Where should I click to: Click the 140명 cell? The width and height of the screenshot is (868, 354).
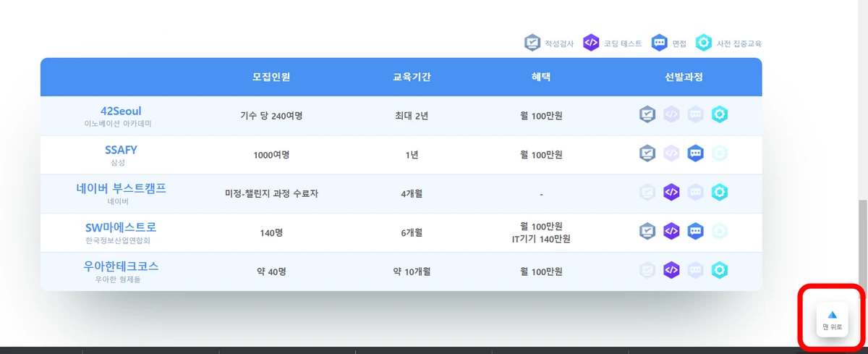click(271, 233)
